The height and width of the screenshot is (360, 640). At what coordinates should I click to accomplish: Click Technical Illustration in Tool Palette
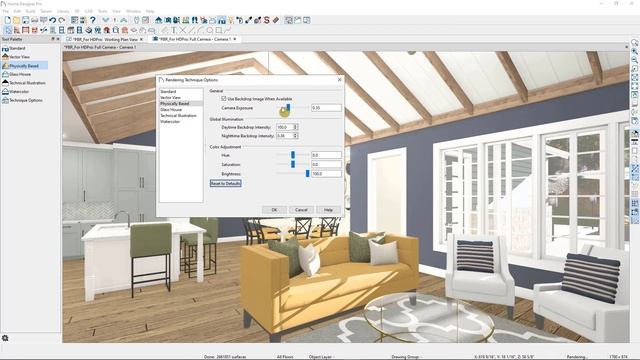[x=27, y=83]
